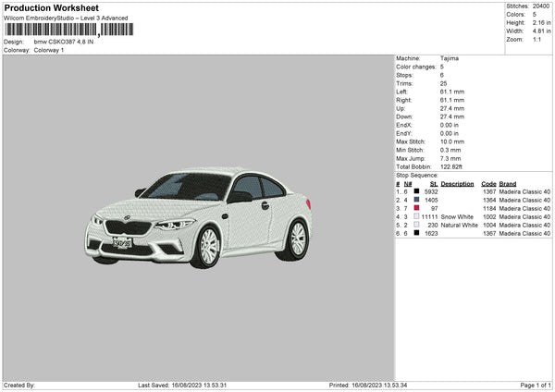Click the Snow White color swatch
555x392 pixels.
tap(416, 216)
